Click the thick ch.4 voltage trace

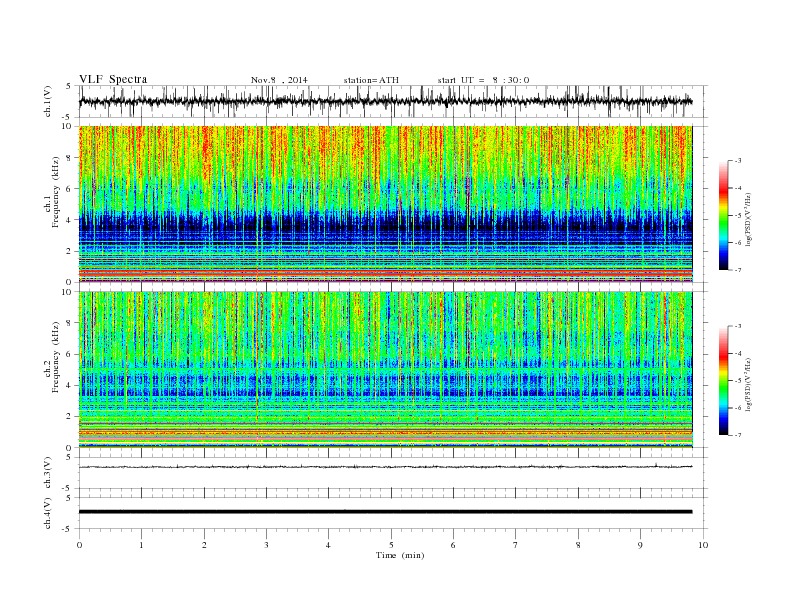[x=386, y=512]
